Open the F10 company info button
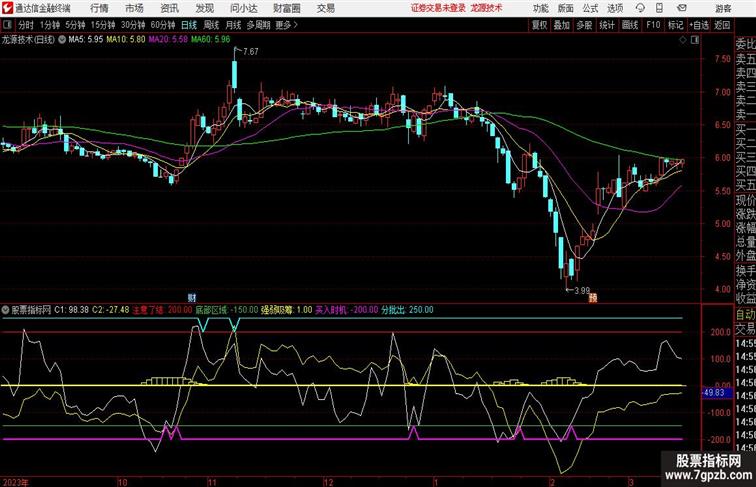This screenshot has width=756, height=487. (653, 25)
